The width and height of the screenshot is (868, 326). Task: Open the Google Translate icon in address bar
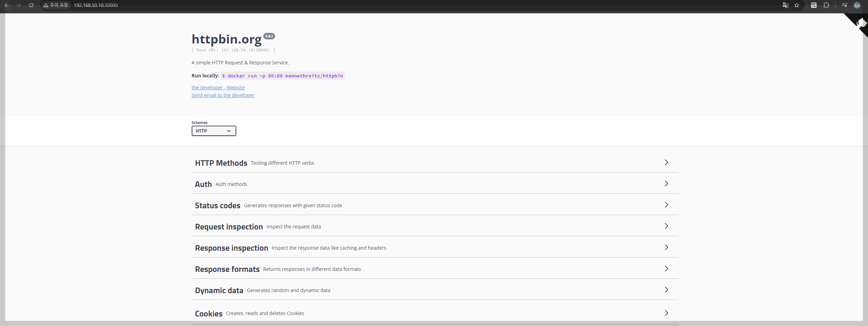(785, 5)
